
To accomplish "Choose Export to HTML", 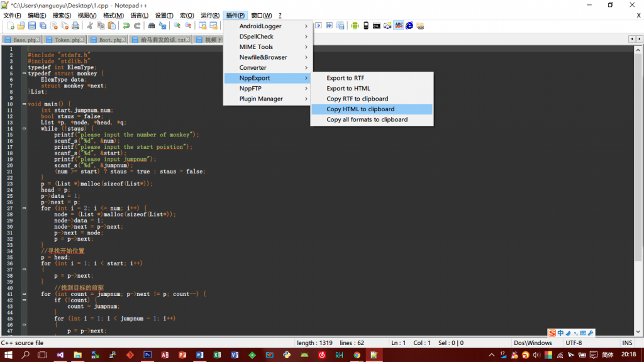I will (x=372, y=88).
